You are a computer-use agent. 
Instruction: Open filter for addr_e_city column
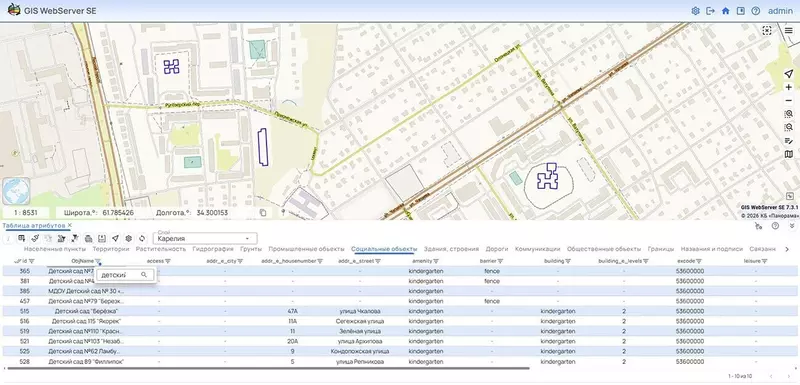240,261
